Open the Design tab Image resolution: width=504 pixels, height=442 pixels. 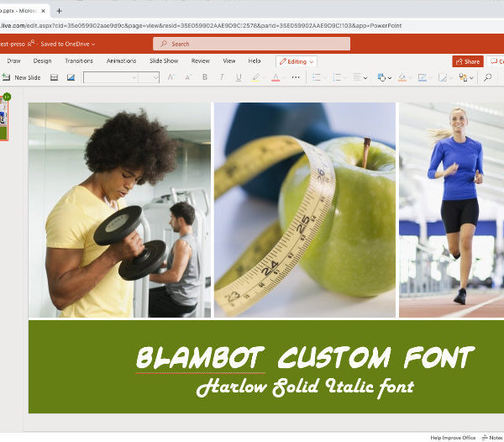pos(43,61)
